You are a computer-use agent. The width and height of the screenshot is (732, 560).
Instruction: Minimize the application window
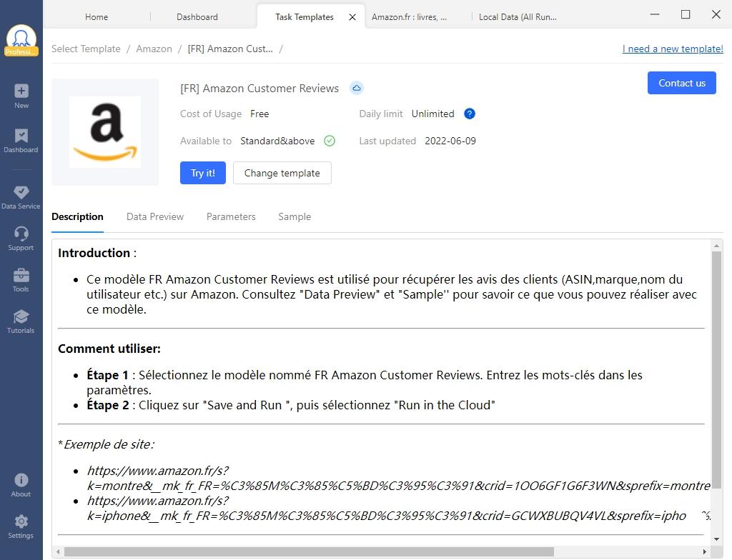click(655, 14)
